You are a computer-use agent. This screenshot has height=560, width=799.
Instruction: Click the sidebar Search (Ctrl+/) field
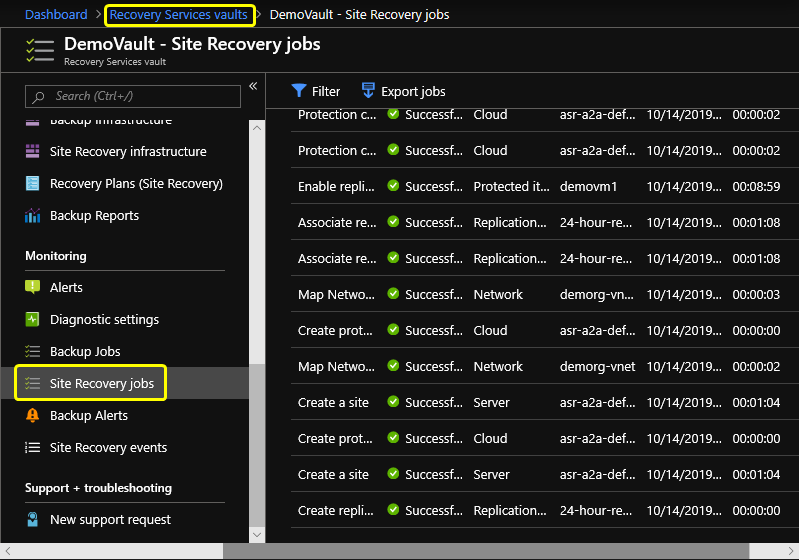click(133, 96)
